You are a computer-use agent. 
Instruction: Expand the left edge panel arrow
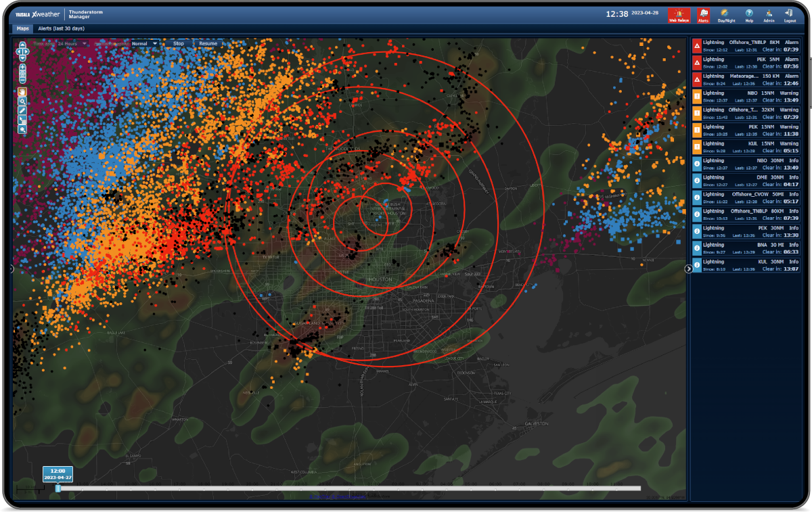point(12,269)
